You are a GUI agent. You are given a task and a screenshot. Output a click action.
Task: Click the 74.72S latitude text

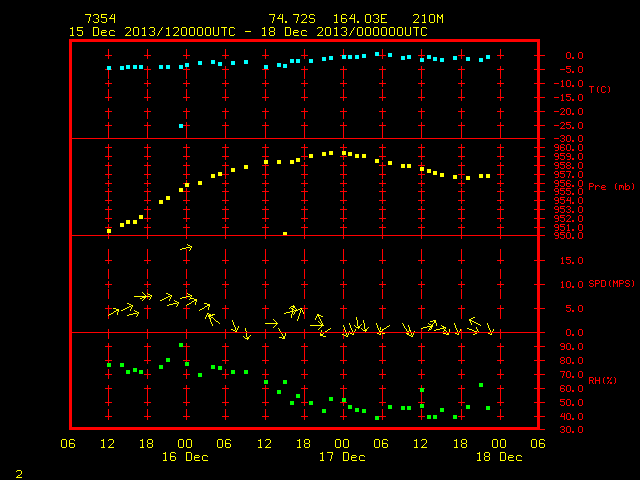tap(292, 19)
